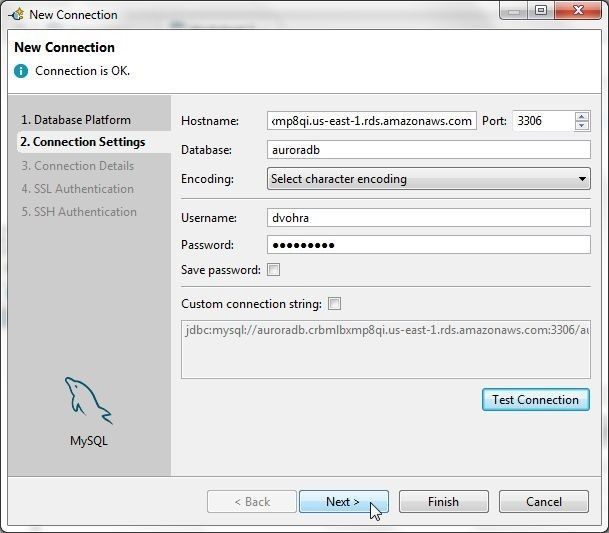609x533 pixels.
Task: Close the New Connection window
Action: tap(578, 10)
